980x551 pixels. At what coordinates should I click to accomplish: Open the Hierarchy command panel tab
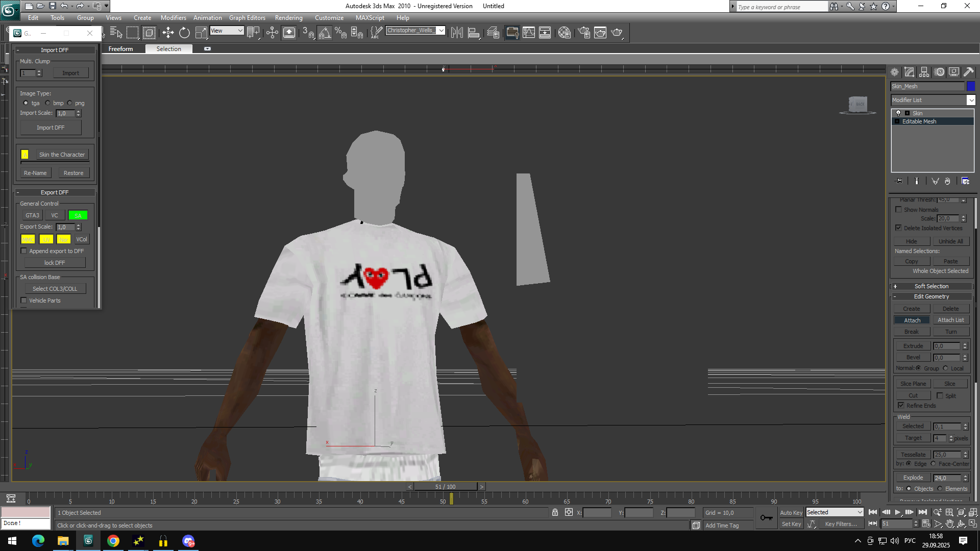924,72
